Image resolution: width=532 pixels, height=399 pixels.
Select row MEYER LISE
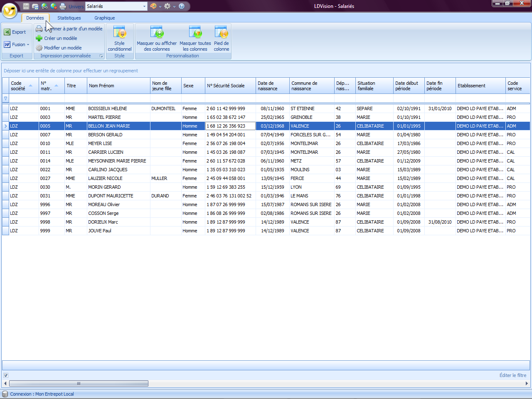[x=266, y=143]
